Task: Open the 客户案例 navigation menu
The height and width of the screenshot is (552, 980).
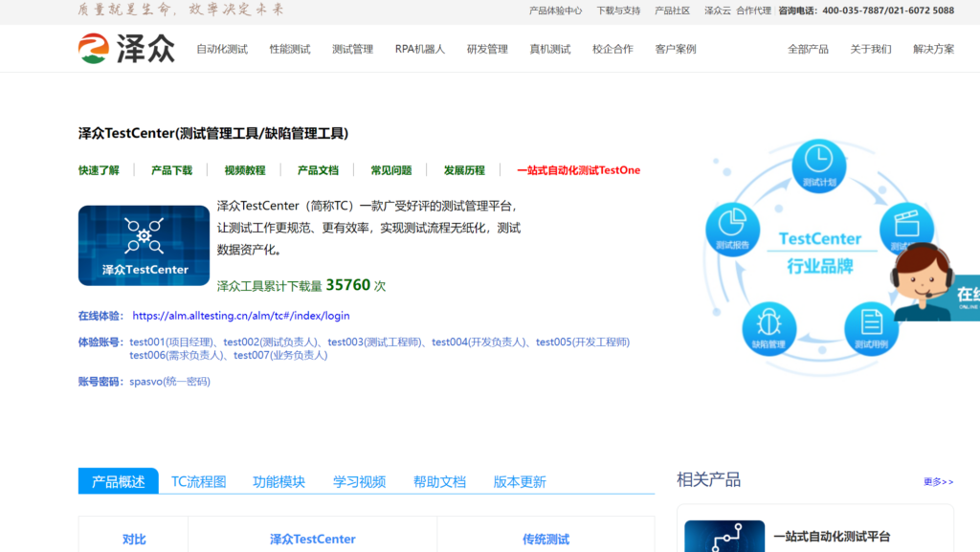Action: coord(676,49)
